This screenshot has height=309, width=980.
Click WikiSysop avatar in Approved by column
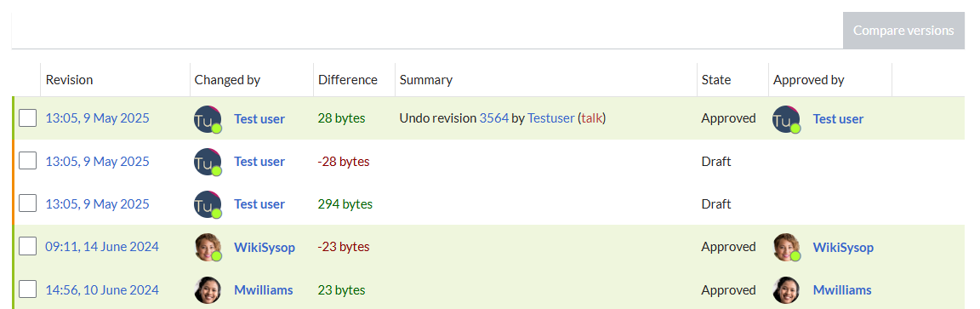tap(786, 247)
